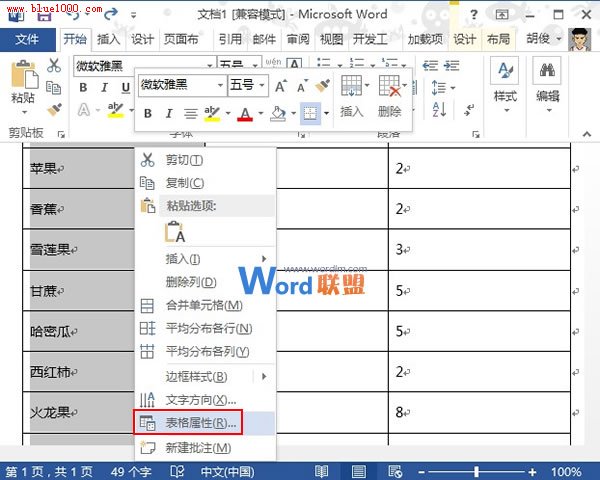Click the line spacing icon in ribbon

(439, 88)
